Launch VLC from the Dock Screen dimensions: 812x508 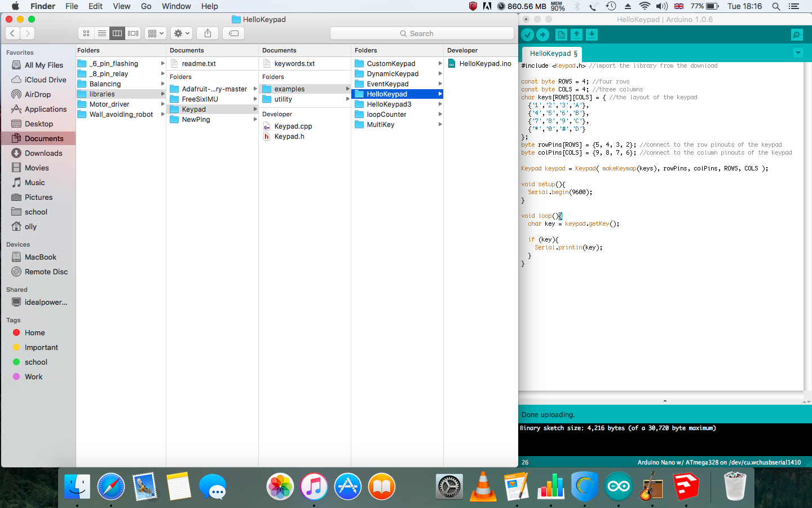click(x=483, y=487)
